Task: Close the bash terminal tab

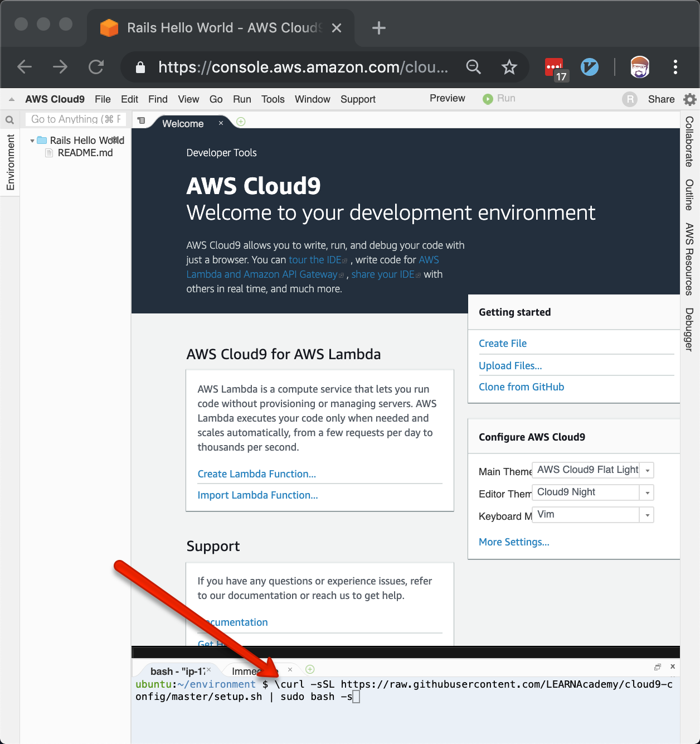Action: 208,669
